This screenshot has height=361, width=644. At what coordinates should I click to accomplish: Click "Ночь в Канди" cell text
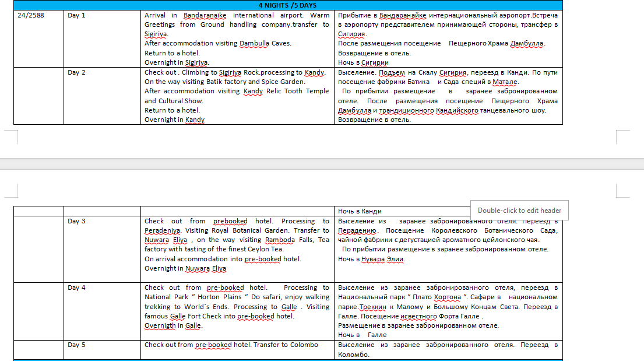tap(360, 211)
